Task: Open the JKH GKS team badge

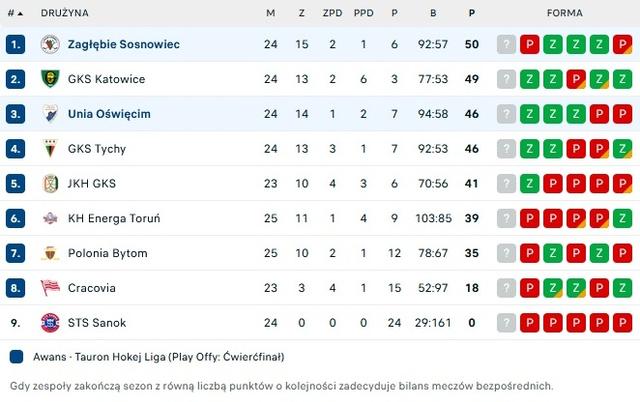Action: (50, 184)
